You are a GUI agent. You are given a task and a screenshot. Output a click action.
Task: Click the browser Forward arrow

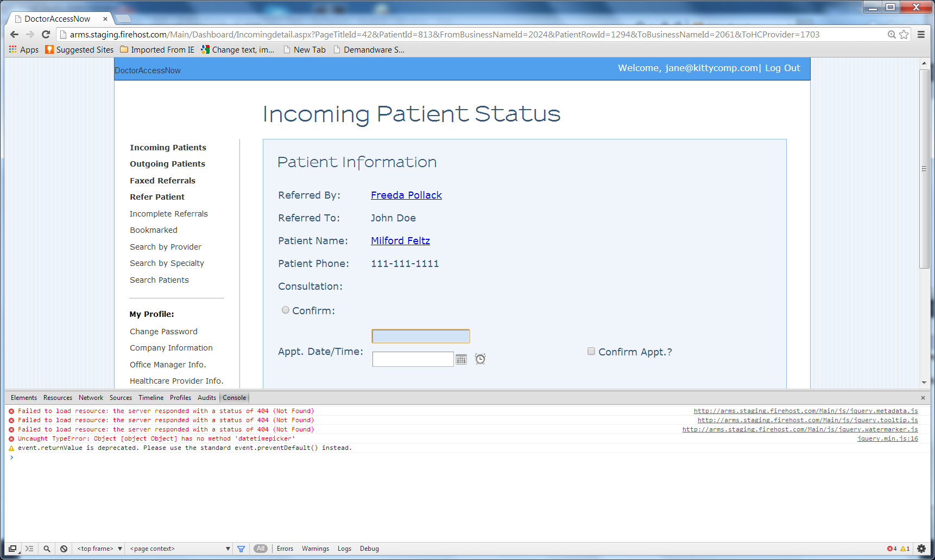(30, 34)
